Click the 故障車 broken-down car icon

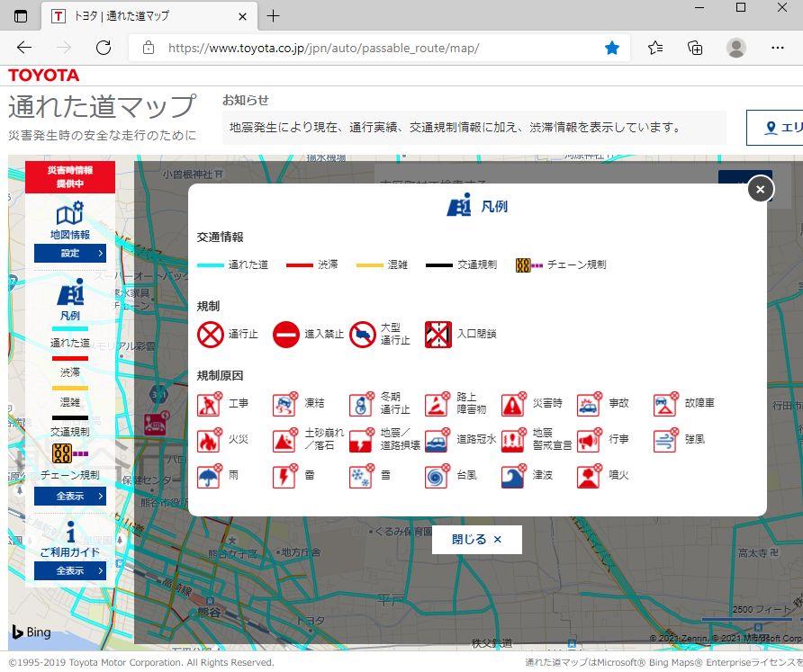click(666, 404)
